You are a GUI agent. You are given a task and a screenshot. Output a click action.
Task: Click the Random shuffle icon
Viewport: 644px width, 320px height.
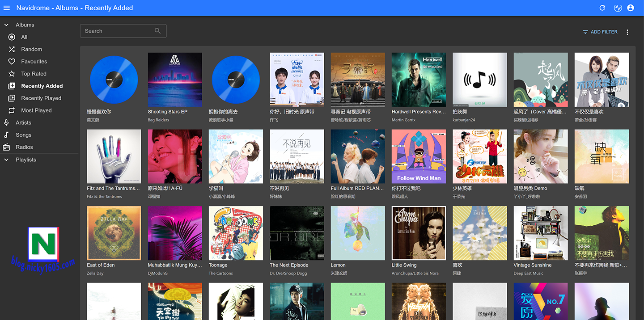click(12, 49)
